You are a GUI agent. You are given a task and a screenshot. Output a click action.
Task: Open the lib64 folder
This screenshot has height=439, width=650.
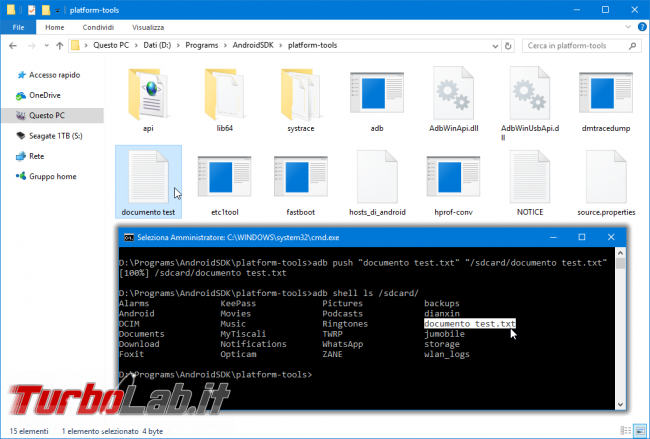(x=224, y=95)
